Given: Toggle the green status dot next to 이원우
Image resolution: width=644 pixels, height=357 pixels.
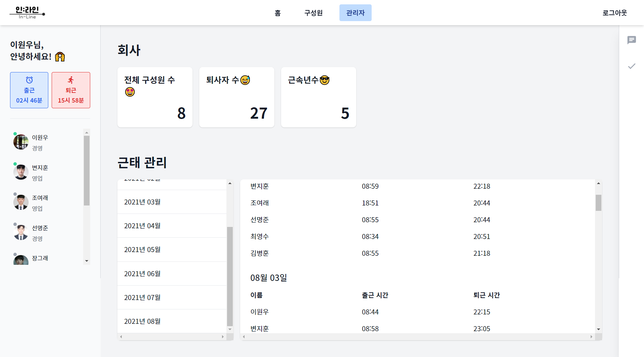Looking at the screenshot, I should pos(14,133).
